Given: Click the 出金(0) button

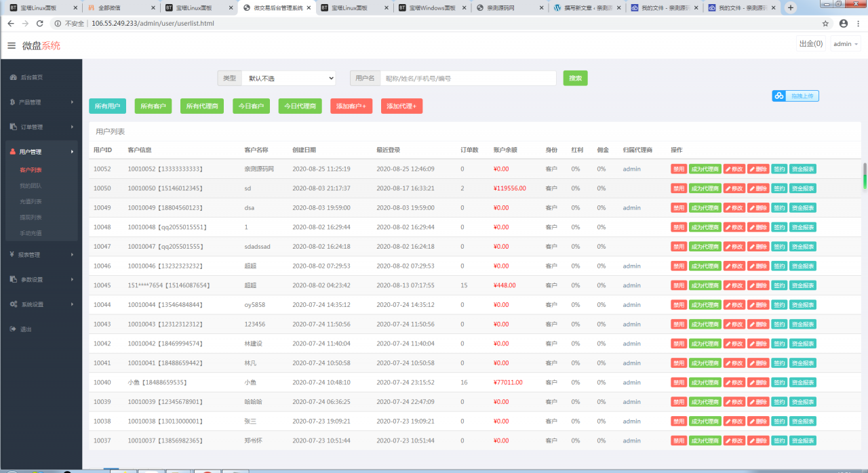Looking at the screenshot, I should tap(811, 44).
